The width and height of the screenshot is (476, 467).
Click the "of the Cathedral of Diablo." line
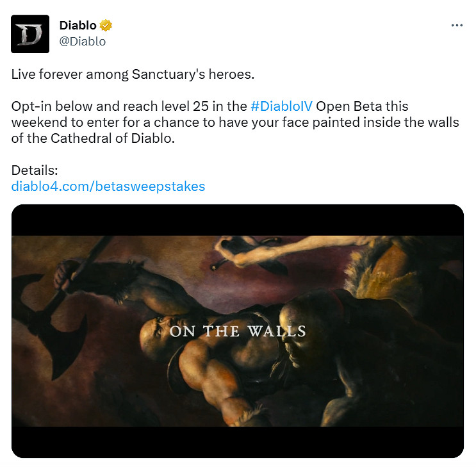click(x=93, y=138)
